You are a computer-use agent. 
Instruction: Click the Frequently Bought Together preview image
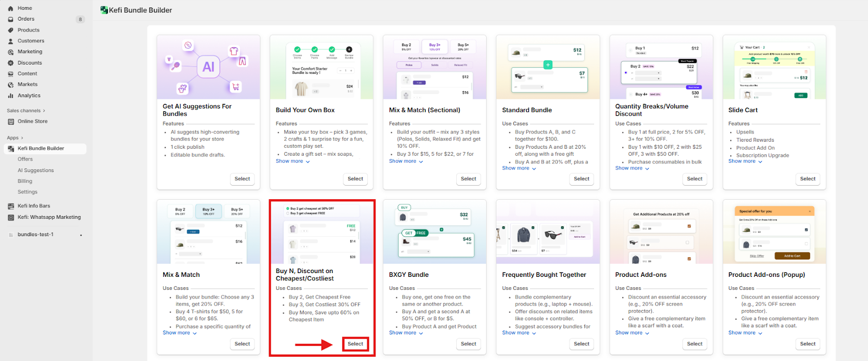pyautogui.click(x=547, y=232)
